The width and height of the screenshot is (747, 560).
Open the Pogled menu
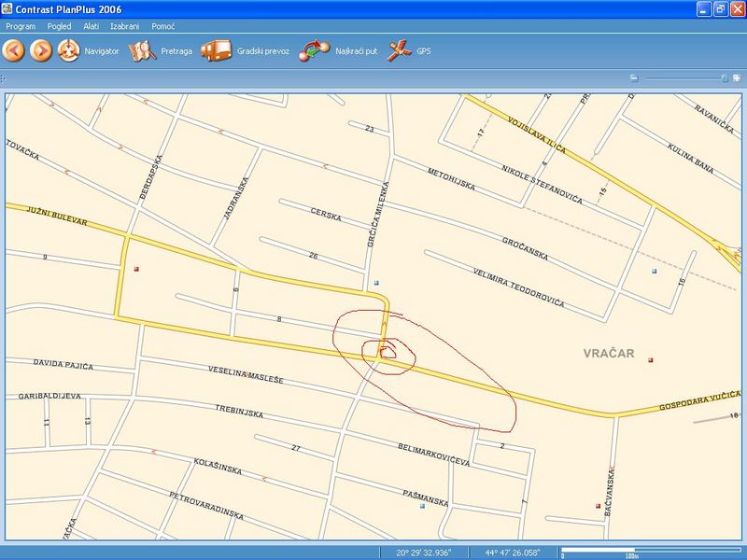click(57, 26)
